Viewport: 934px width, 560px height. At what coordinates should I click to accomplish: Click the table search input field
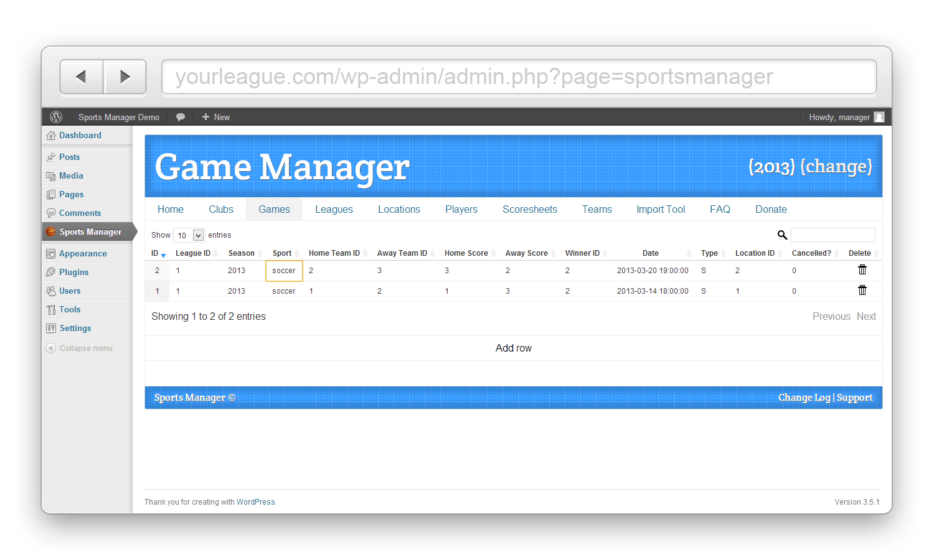tap(833, 235)
